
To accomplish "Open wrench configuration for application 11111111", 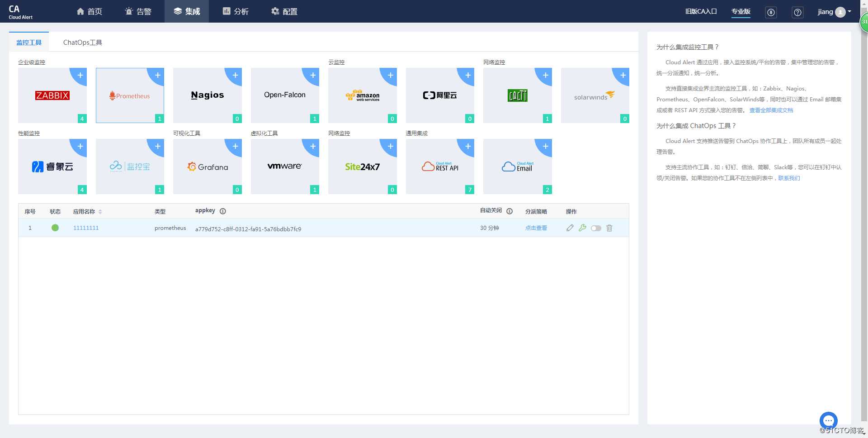I will tap(582, 228).
